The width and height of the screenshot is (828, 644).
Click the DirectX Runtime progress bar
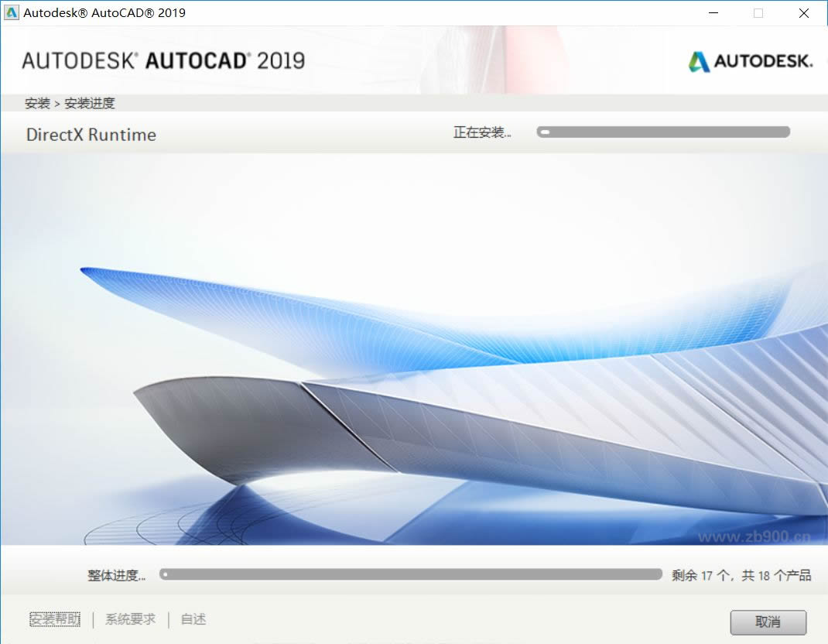(663, 132)
